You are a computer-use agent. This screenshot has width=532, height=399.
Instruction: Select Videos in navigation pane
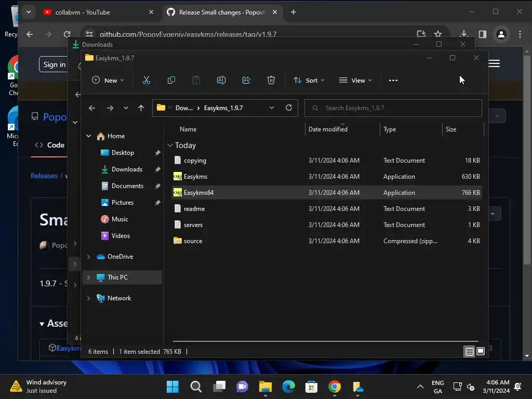click(121, 236)
